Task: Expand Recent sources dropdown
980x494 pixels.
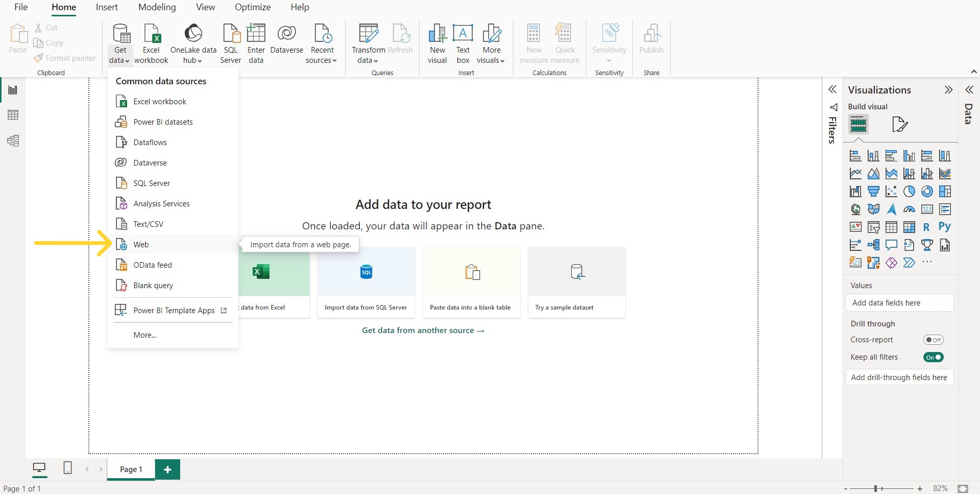Action: pos(322,55)
